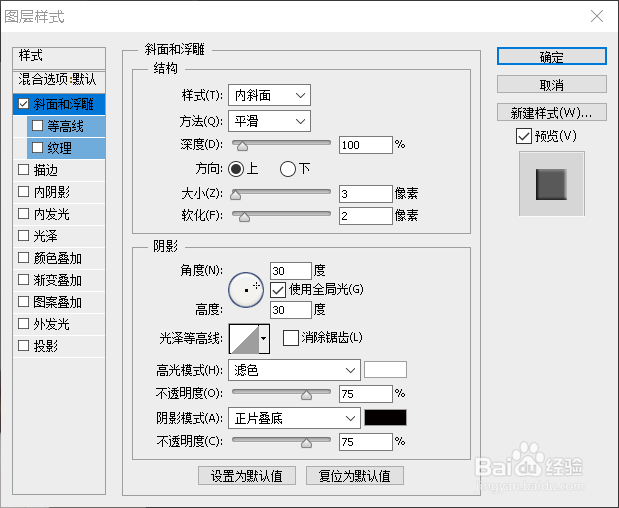This screenshot has height=508, width=619.
Task: Click the 高度 value field
Action: [x=291, y=310]
